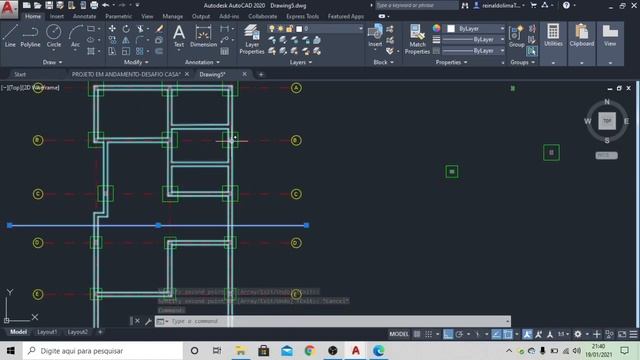The image size is (640, 360).
Task: Select the Scale tool in Modify panel
Action: point(126,51)
